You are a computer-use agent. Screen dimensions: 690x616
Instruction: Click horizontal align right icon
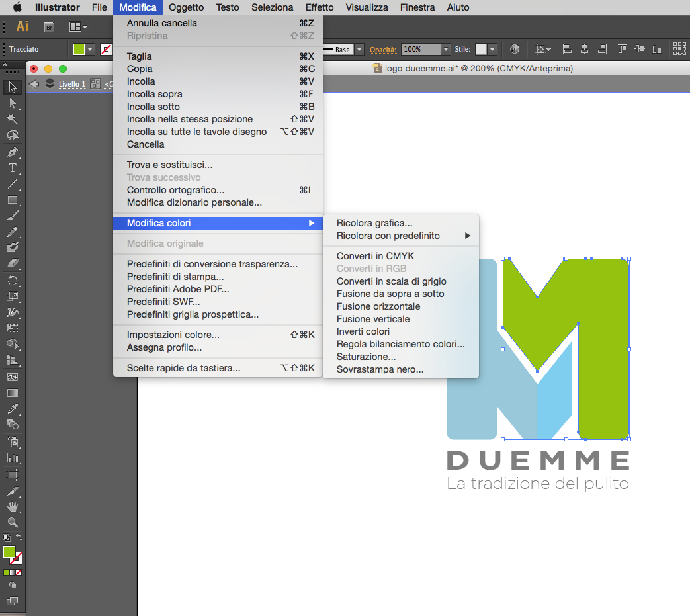coord(602,49)
